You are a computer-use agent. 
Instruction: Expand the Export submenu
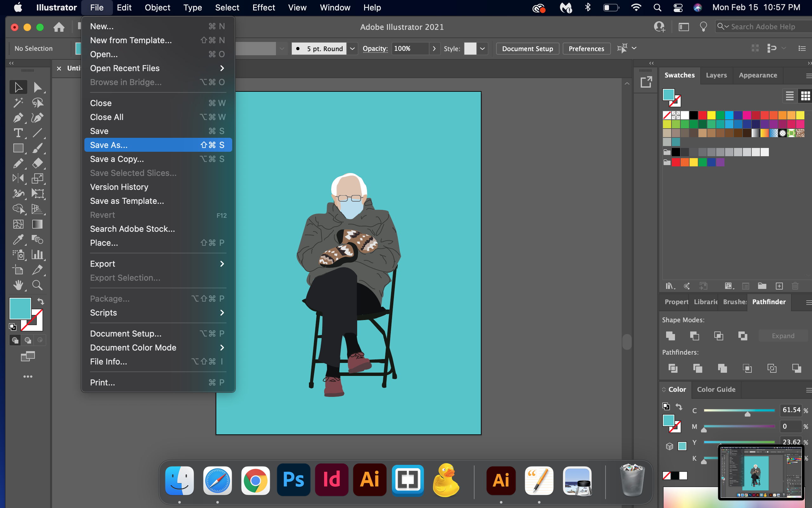[x=158, y=264]
